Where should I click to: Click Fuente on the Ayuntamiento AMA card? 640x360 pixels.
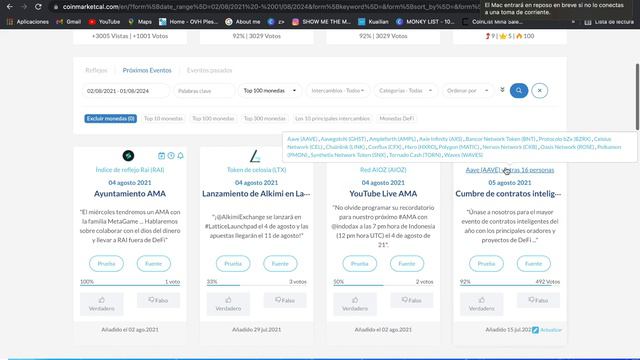(153, 264)
